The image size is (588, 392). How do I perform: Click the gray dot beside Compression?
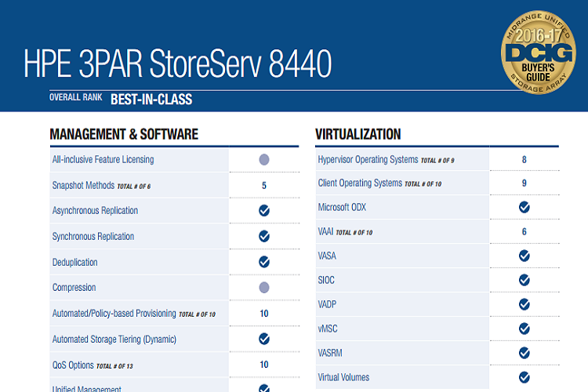pos(264,288)
